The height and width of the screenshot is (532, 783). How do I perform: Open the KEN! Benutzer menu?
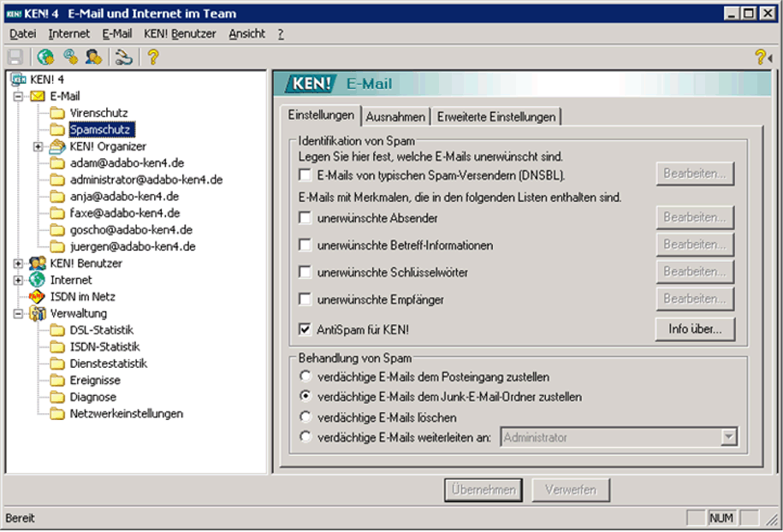pyautogui.click(x=180, y=34)
